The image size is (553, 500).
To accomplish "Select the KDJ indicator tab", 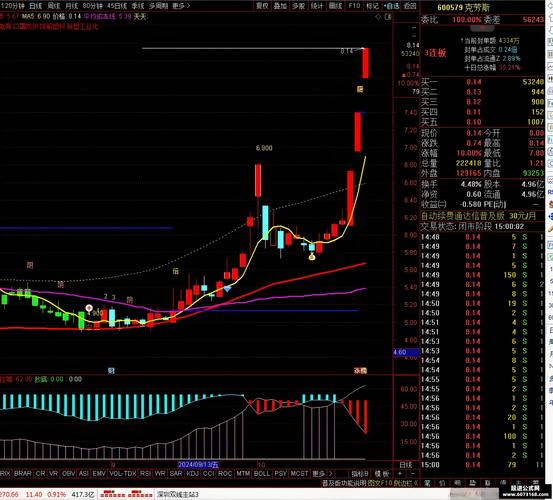I will 193,473.
